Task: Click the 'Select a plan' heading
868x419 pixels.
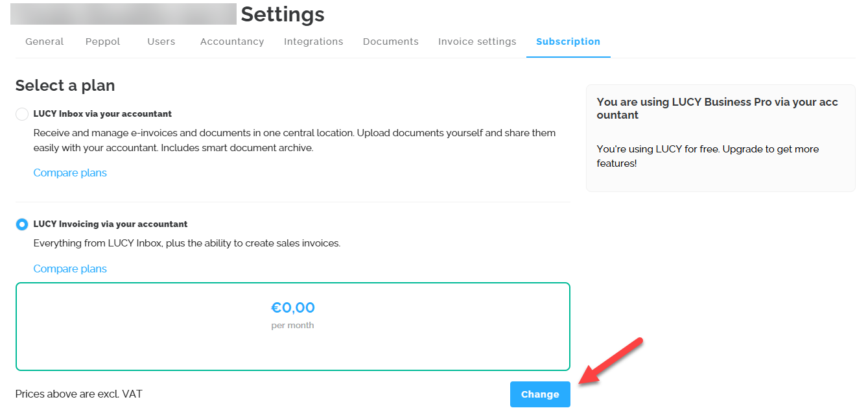Action: [65, 85]
